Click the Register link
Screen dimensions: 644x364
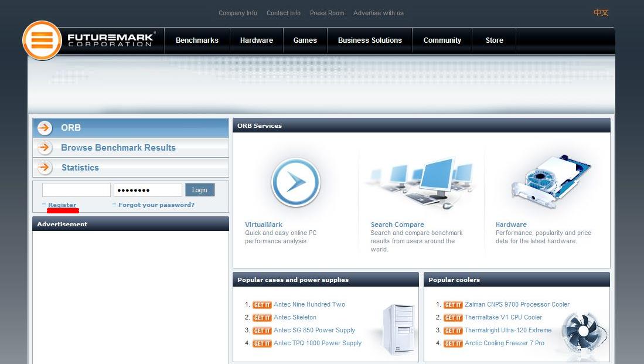click(x=62, y=205)
